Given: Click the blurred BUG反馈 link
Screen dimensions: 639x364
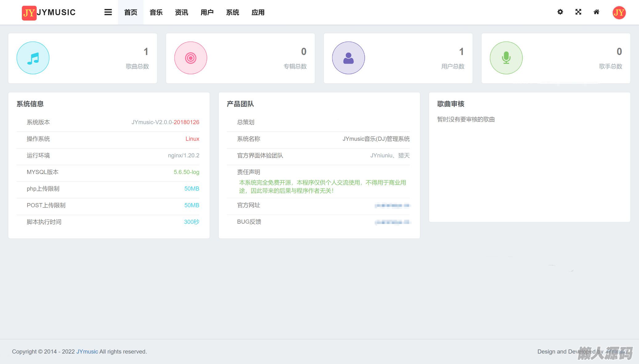Looking at the screenshot, I should [x=393, y=222].
